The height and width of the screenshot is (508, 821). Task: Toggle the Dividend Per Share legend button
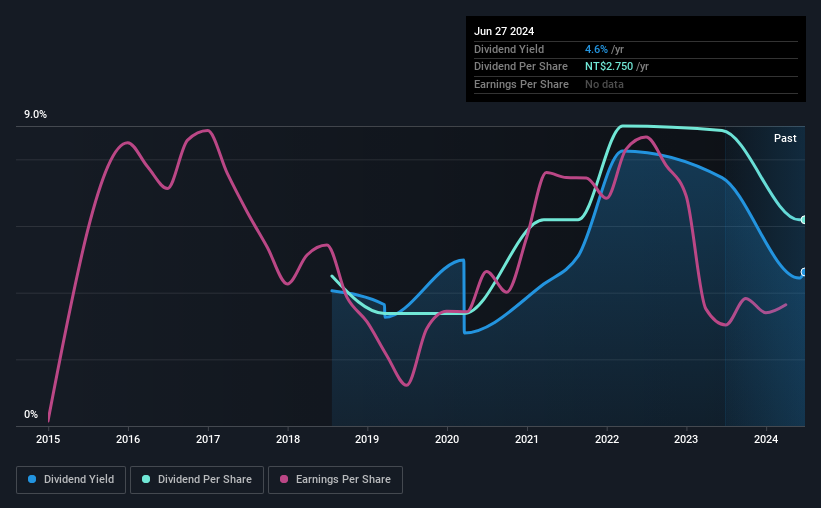(197, 480)
